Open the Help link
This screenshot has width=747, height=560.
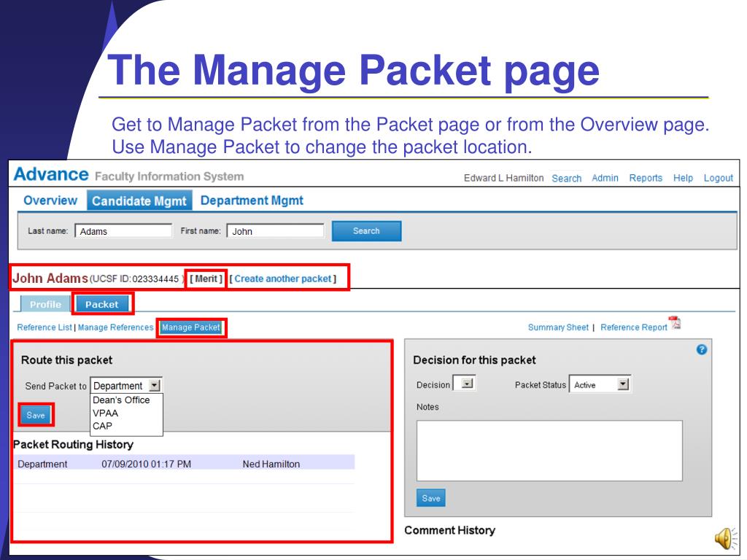tap(683, 178)
